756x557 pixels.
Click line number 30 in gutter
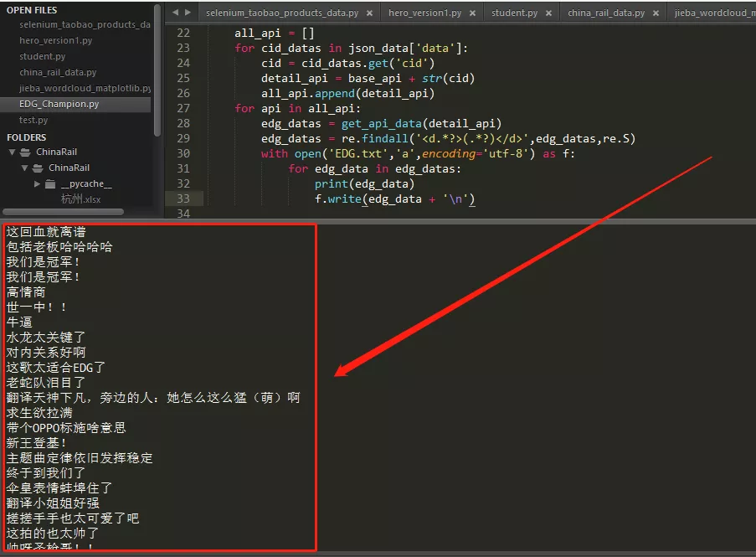tap(183, 153)
